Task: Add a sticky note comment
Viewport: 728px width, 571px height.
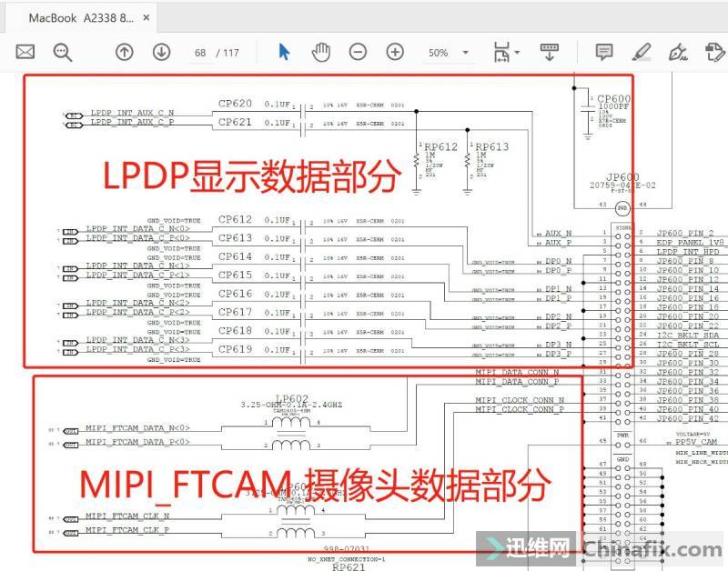Action: pos(604,52)
